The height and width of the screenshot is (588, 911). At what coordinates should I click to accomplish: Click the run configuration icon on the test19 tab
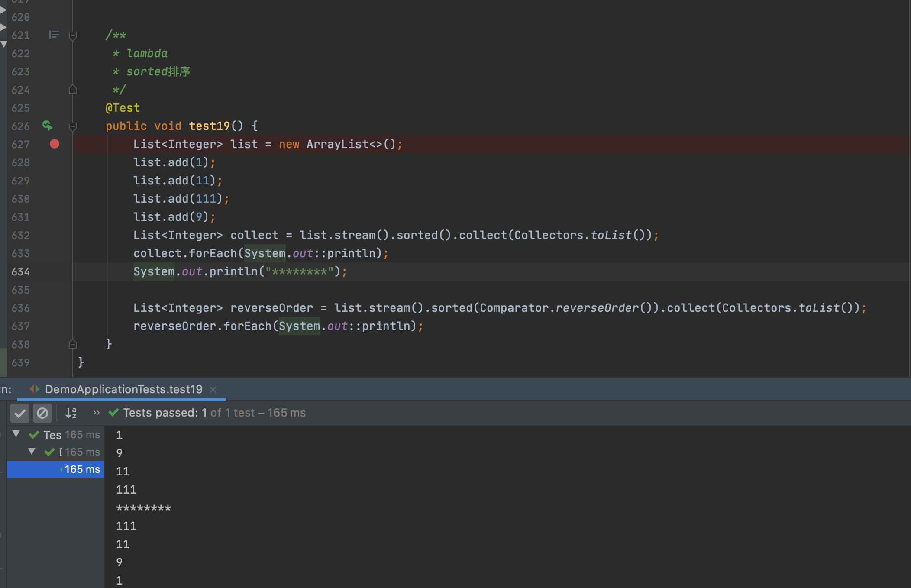click(x=35, y=389)
